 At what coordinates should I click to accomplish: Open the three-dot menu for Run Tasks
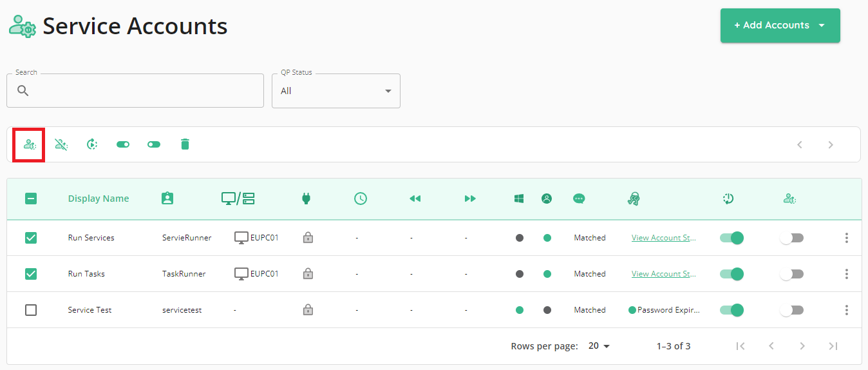tap(846, 274)
